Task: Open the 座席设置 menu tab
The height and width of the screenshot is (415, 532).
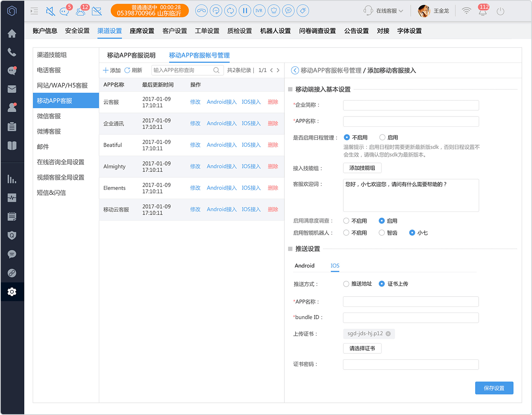Action: tap(142, 31)
